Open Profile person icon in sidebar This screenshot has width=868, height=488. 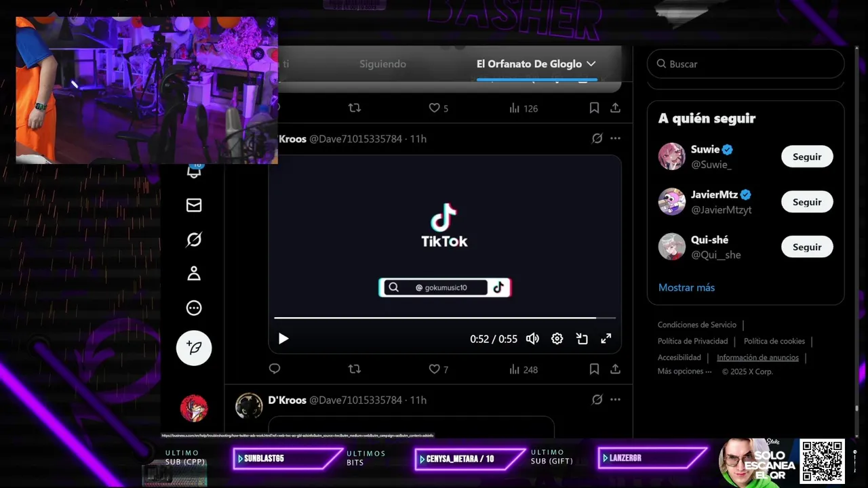click(x=194, y=274)
